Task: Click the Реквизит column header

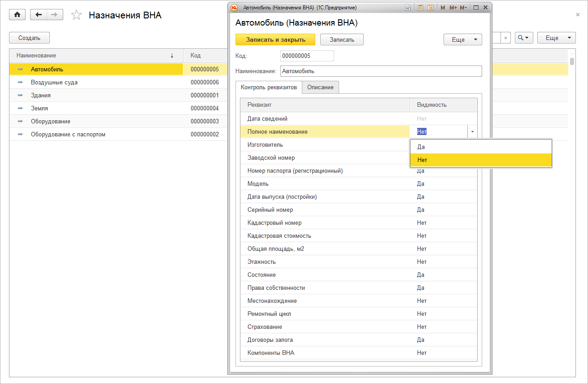Action: (x=325, y=105)
